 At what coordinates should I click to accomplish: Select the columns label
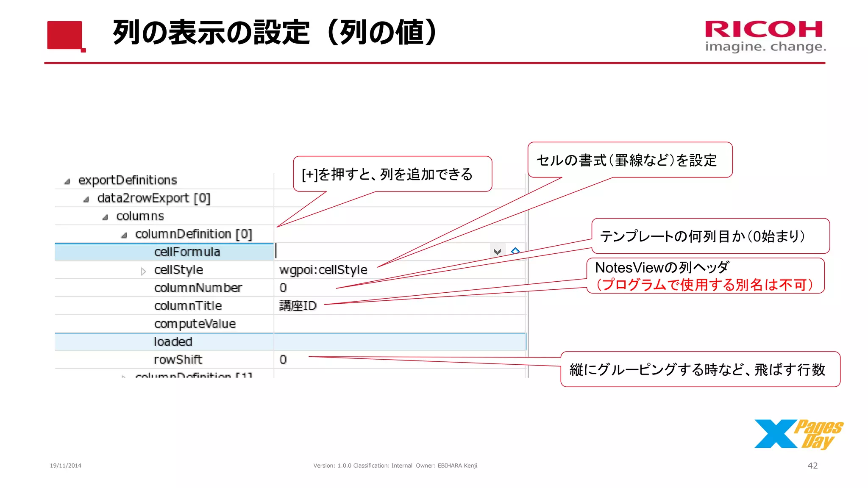pos(140,216)
